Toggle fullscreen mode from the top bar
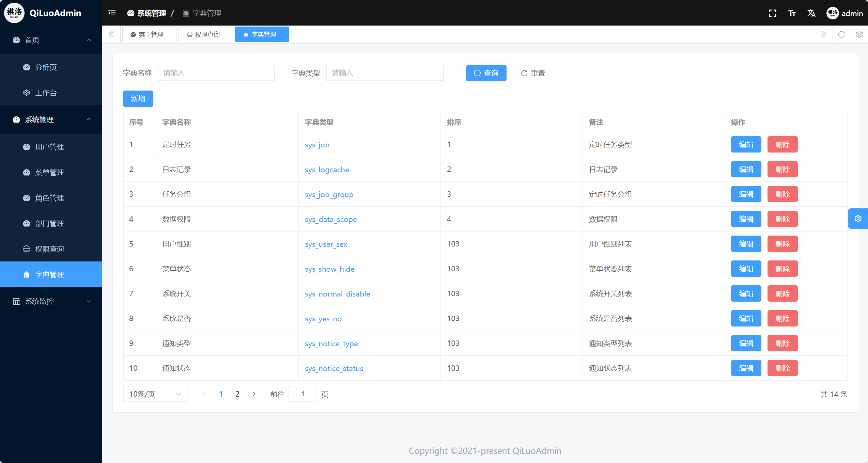 pos(772,13)
